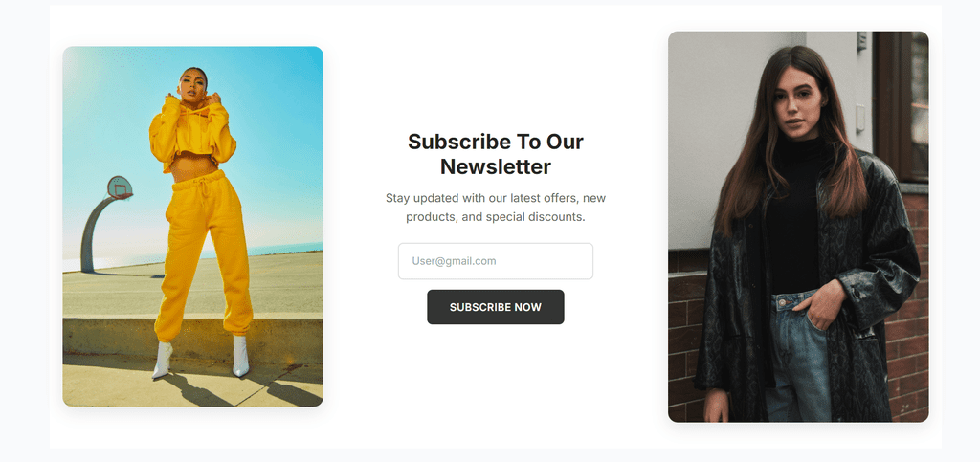This screenshot has width=980, height=462.
Task: Click the word Newsletter in the heading
Action: [x=495, y=167]
